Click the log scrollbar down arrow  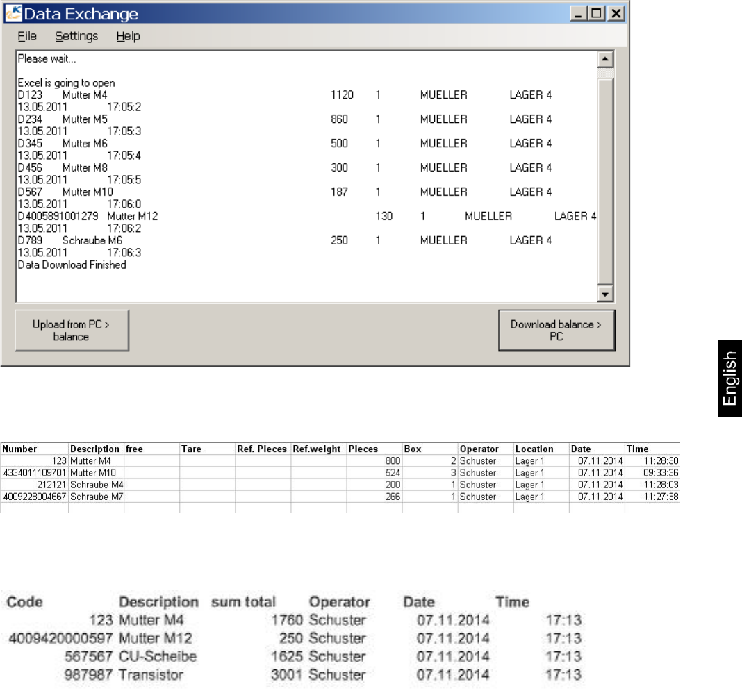coord(605,294)
